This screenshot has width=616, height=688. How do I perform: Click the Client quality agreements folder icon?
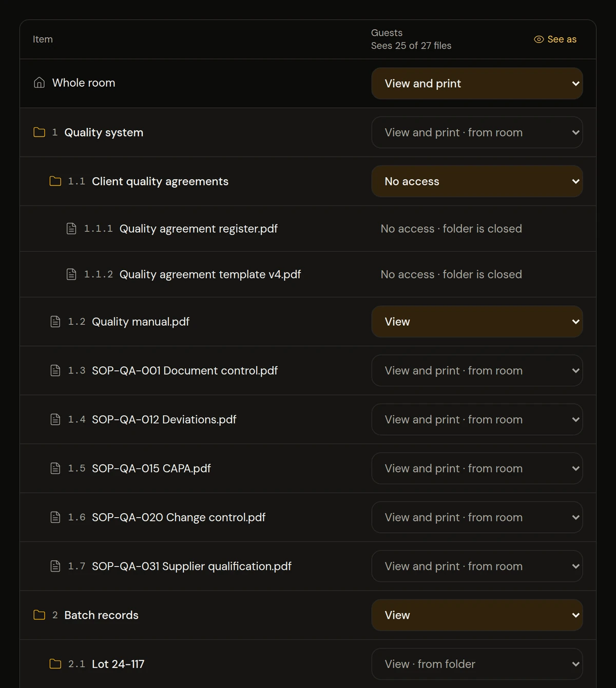pos(55,181)
